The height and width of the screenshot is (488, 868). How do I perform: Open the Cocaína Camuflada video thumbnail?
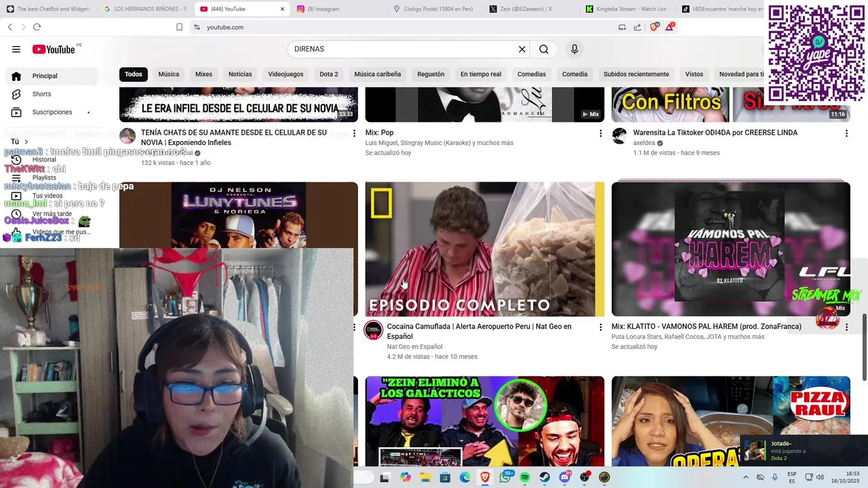485,249
